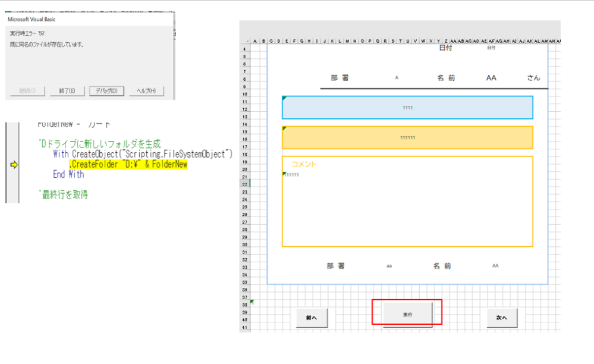Click the 日付 date label at the top
This screenshot has height=364, width=594.
pos(445,48)
